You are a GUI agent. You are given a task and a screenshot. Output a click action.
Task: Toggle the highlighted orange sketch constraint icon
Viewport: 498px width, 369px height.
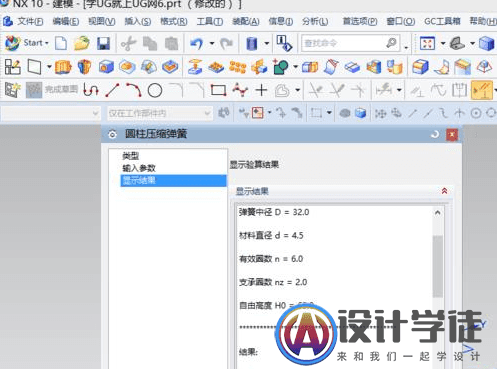pyautogui.click(x=482, y=90)
